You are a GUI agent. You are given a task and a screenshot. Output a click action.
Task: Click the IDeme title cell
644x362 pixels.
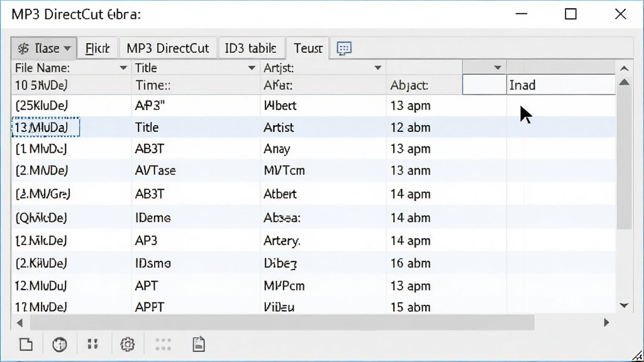click(x=196, y=217)
